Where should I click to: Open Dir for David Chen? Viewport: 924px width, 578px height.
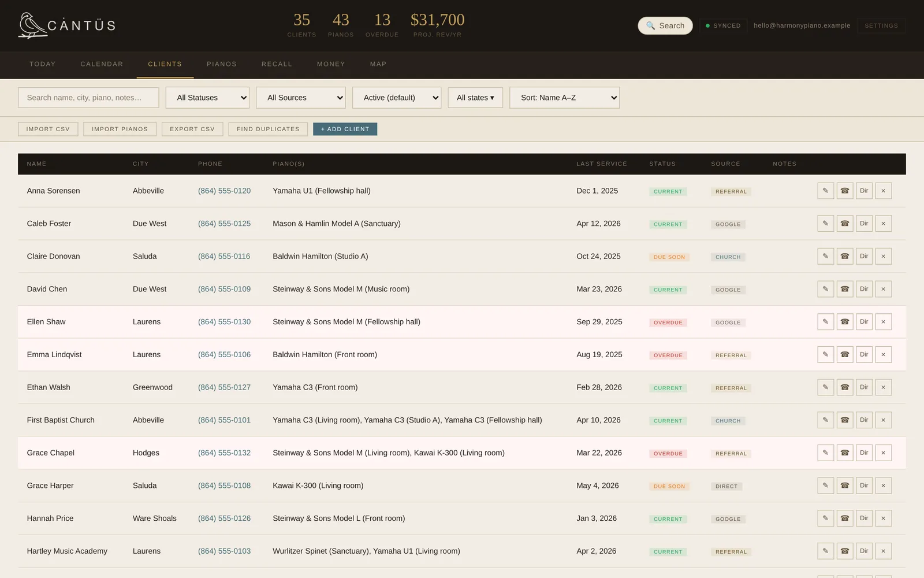(x=864, y=289)
